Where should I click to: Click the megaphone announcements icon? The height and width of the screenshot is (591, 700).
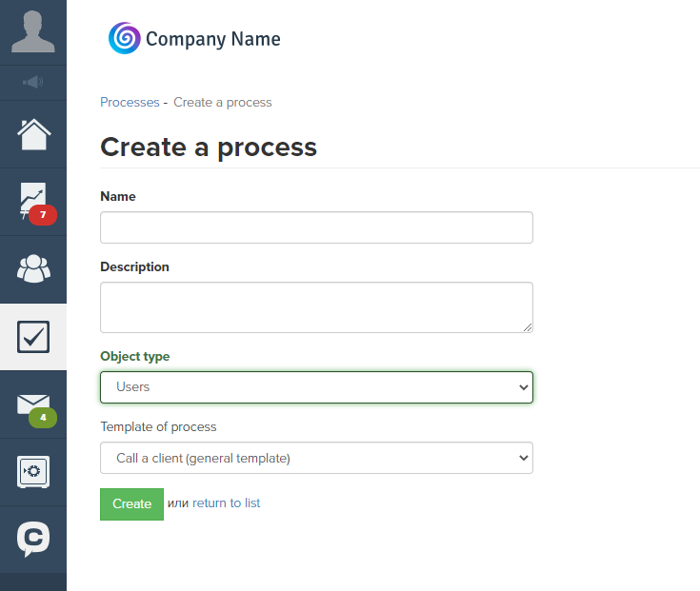point(33,82)
